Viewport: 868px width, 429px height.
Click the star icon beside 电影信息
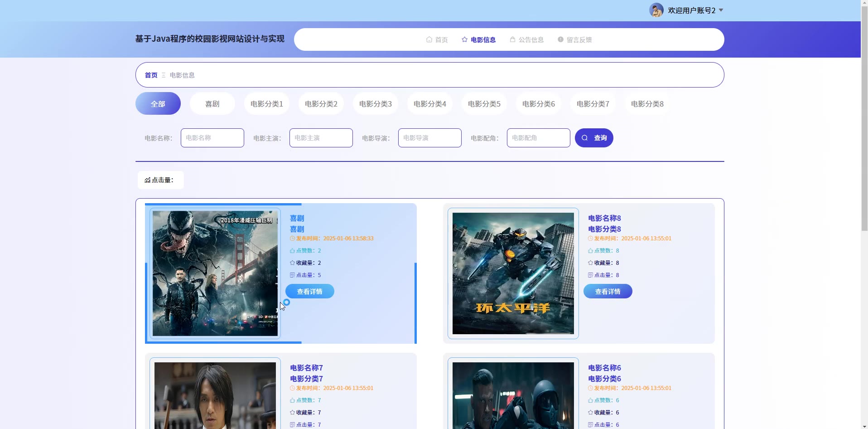tap(464, 40)
